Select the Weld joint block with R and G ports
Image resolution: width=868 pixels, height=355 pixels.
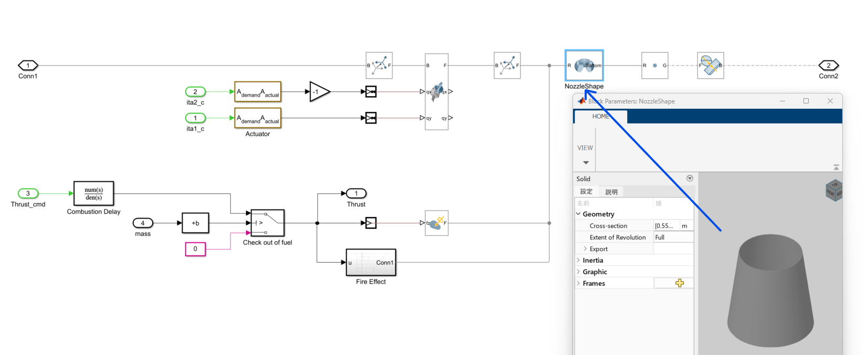pyautogui.click(x=655, y=66)
